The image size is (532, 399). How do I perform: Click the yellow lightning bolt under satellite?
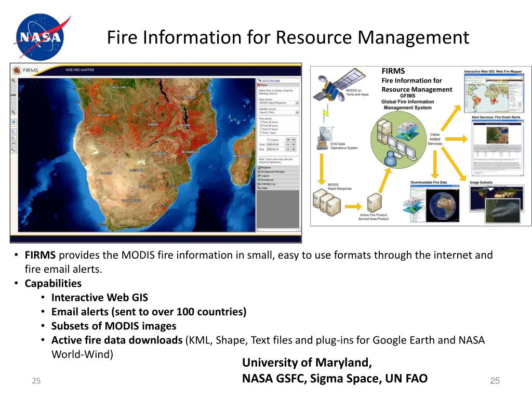[x=326, y=113]
